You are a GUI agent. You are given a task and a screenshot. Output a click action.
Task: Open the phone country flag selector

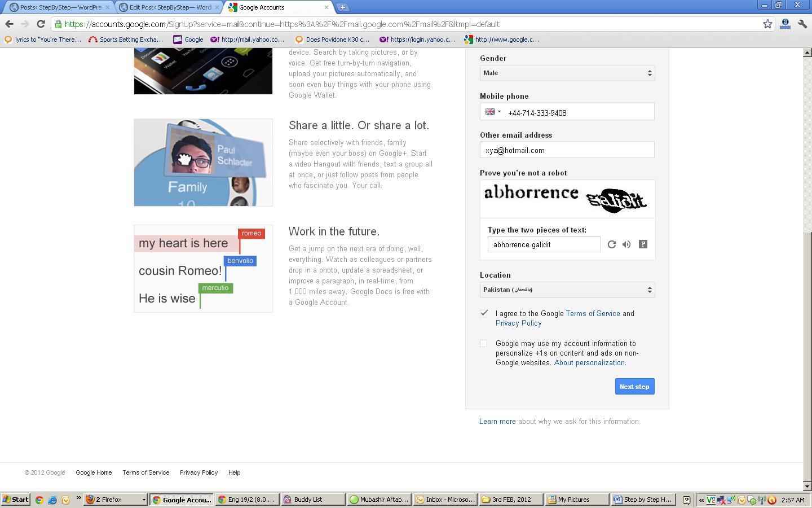click(493, 112)
